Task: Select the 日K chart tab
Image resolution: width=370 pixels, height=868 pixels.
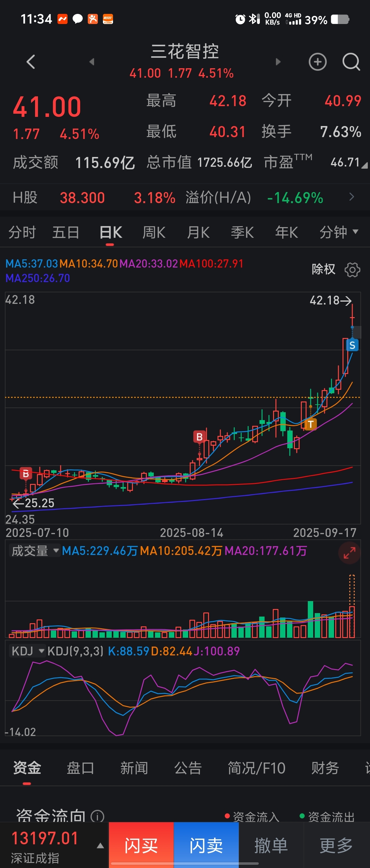Action: pyautogui.click(x=111, y=232)
